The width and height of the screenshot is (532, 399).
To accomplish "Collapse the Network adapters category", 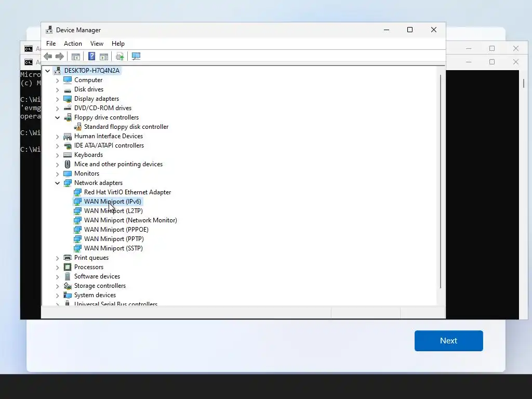I will [x=57, y=183].
